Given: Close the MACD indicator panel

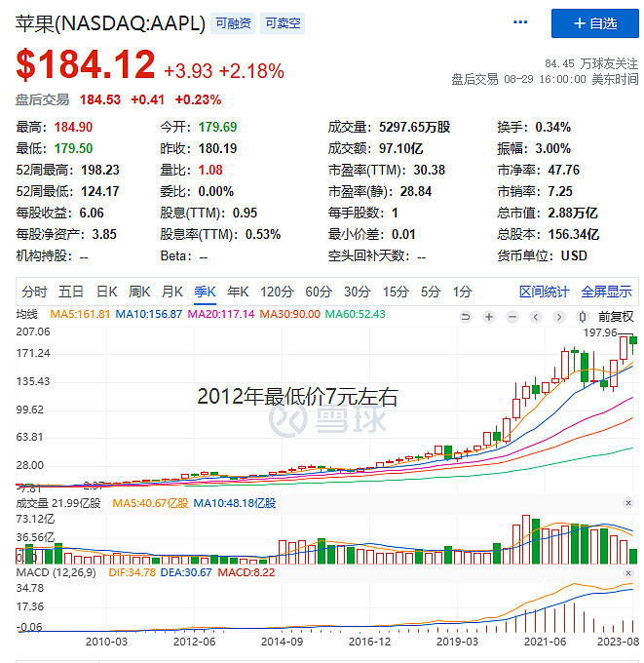Looking at the screenshot, I should [628, 573].
